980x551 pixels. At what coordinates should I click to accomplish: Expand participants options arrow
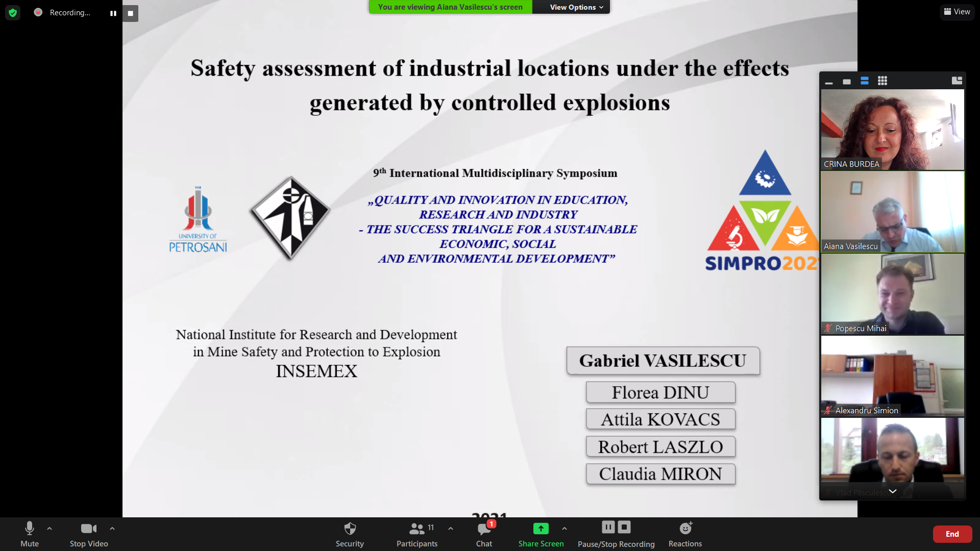pyautogui.click(x=451, y=529)
